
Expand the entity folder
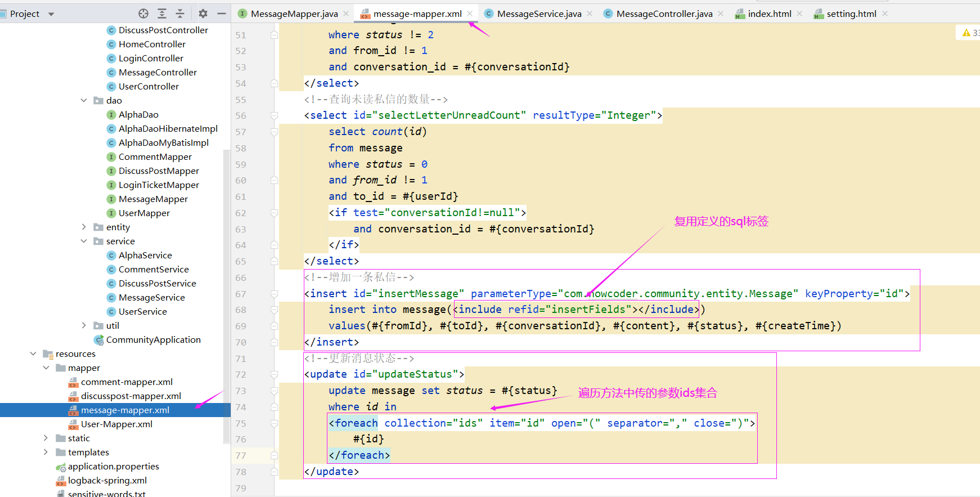[84, 227]
